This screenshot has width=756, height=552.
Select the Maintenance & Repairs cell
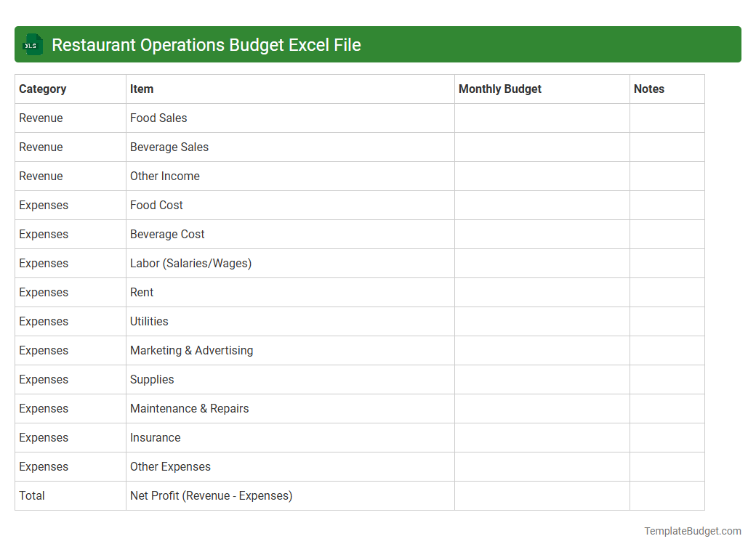click(x=189, y=408)
